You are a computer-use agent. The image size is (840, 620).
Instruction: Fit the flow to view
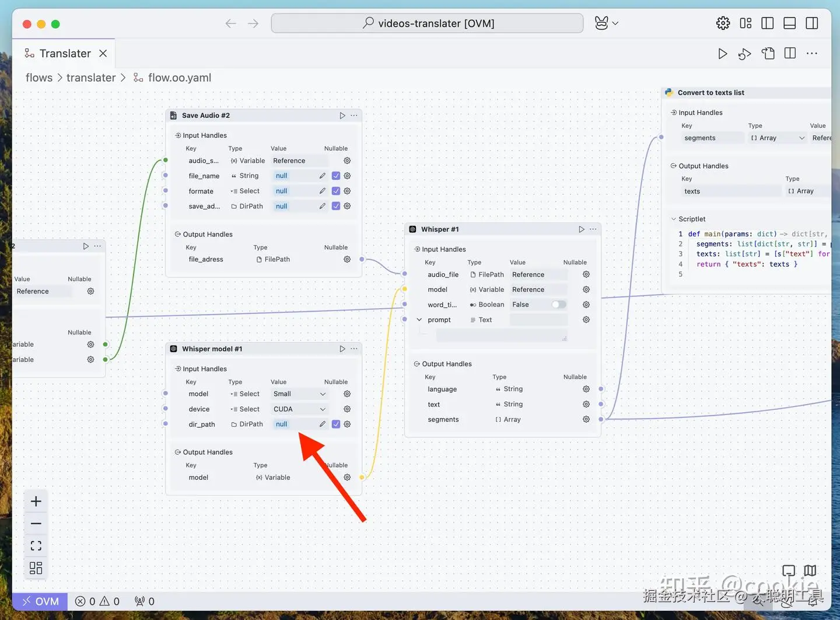(x=36, y=546)
